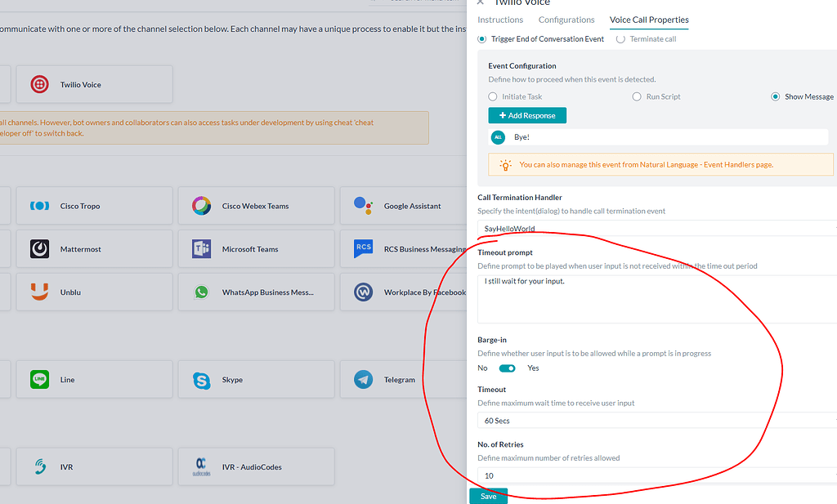Select the Telegram channel icon
This screenshot has width=837, height=504.
[x=363, y=378]
